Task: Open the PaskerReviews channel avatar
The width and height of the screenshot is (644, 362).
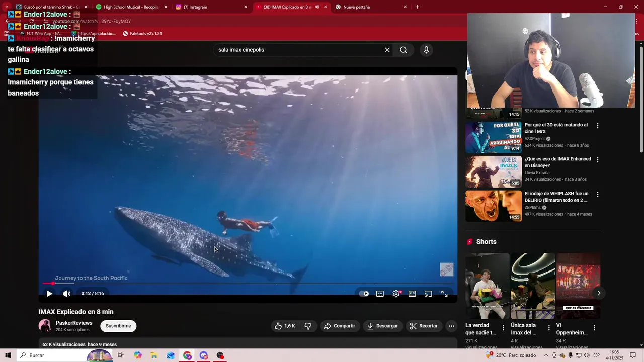Action: (x=45, y=326)
